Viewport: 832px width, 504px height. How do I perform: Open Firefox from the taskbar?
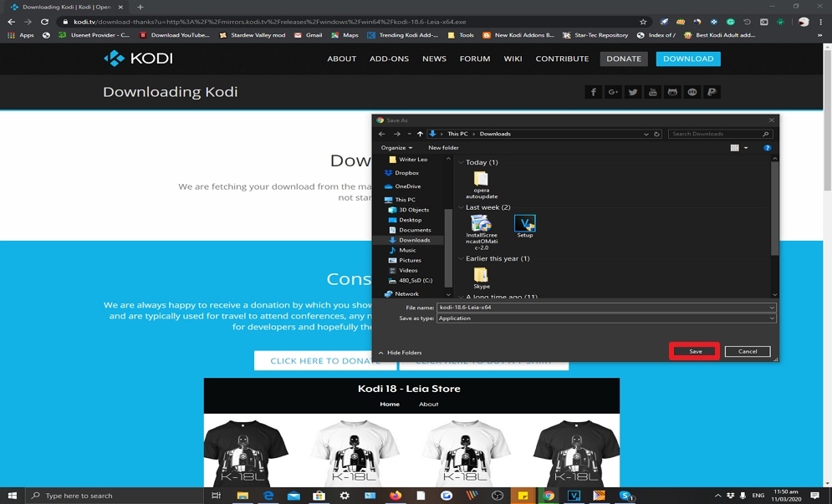[396, 496]
